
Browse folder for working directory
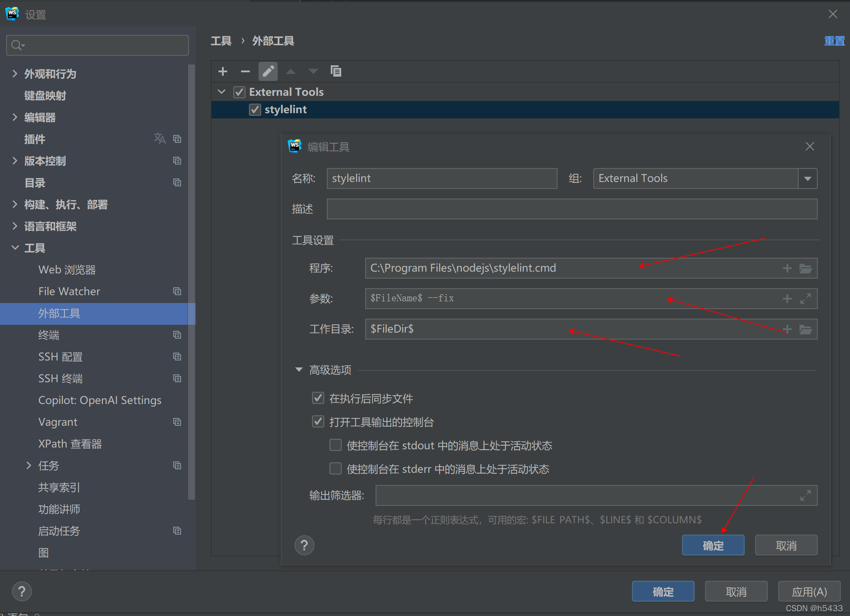pos(806,329)
